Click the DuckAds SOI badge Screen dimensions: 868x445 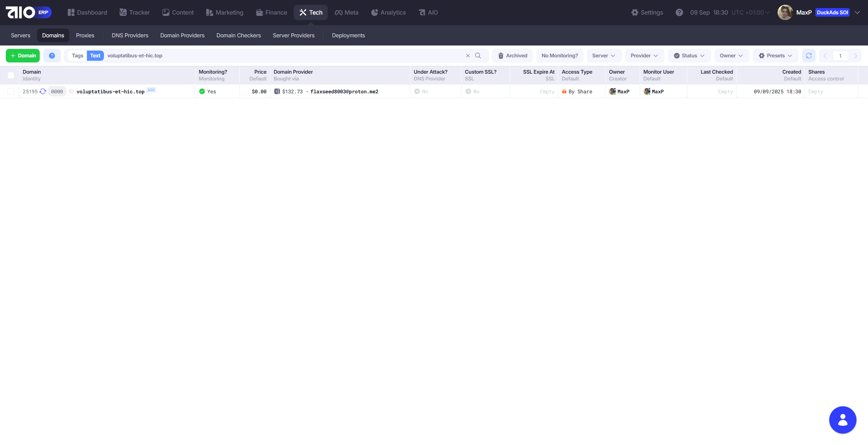point(832,13)
